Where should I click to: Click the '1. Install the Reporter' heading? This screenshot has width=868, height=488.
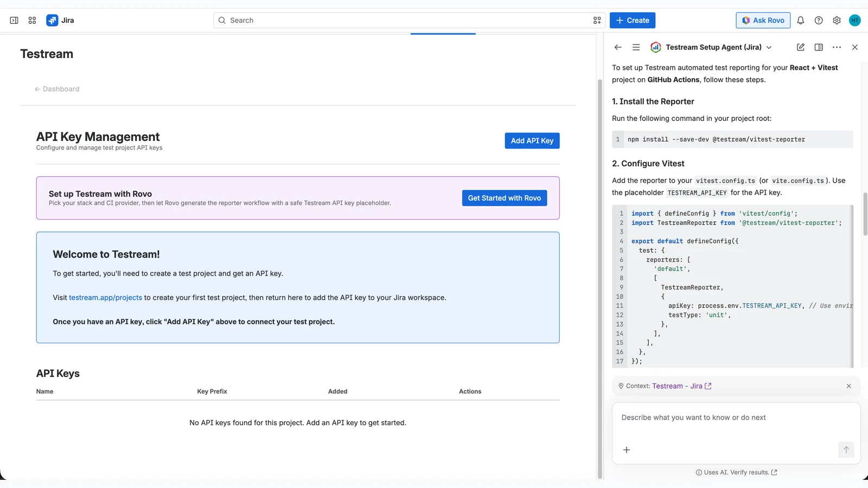pyautogui.click(x=653, y=101)
